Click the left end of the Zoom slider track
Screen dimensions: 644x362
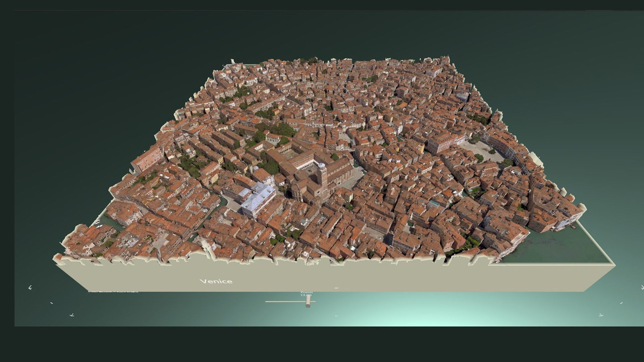(267, 302)
